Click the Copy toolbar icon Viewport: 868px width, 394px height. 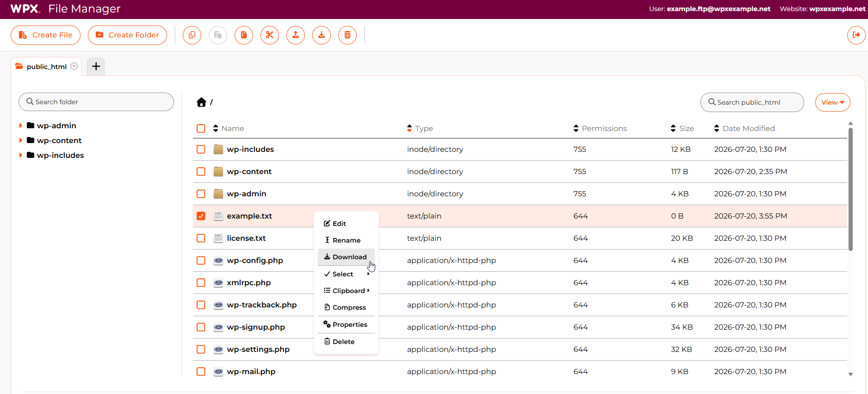coord(192,35)
